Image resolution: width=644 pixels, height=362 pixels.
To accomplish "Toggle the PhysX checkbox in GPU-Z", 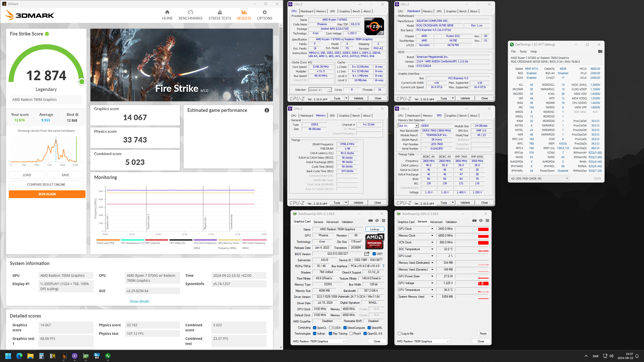I will 351,334.
